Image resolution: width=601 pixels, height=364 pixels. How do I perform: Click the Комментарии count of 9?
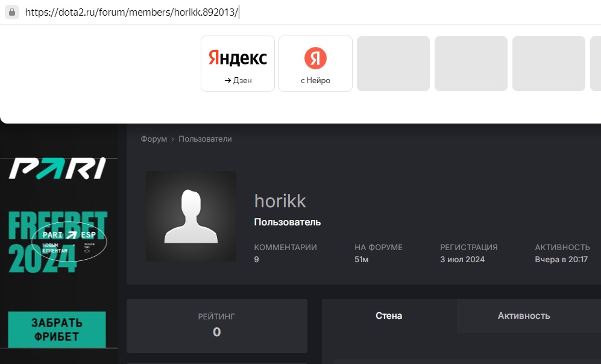tap(257, 260)
